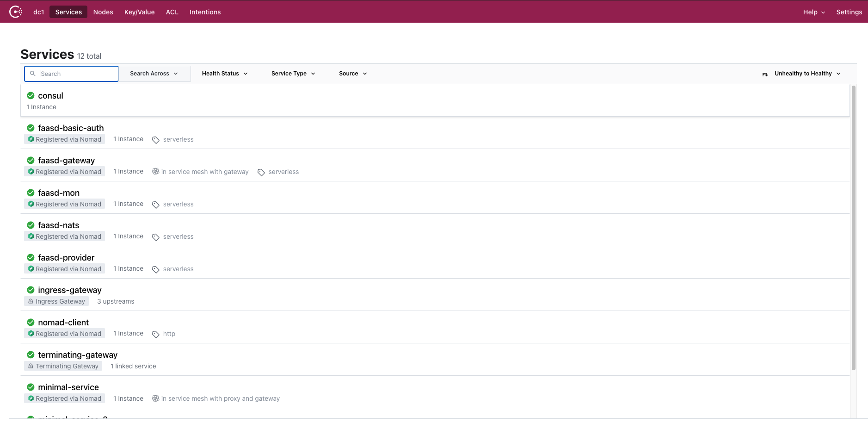Click green passing icon beside faasd-gateway
Image resolution: width=868 pixels, height=423 pixels.
[31, 160]
